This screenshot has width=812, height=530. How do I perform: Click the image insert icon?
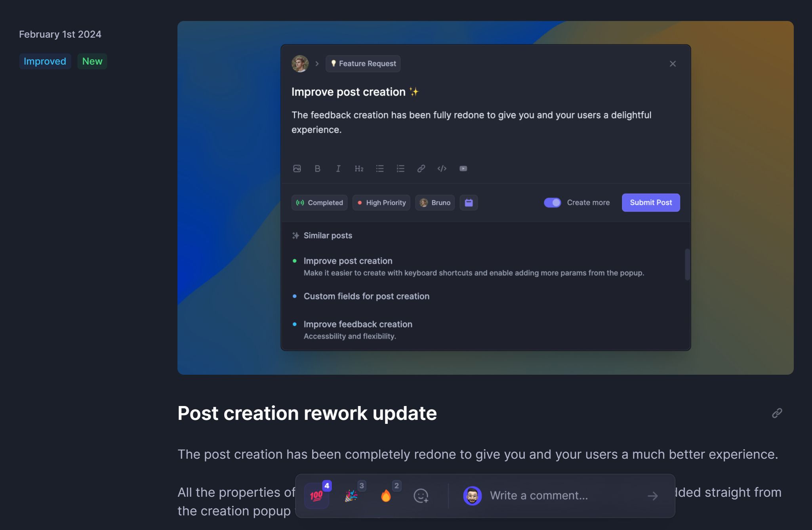(x=297, y=168)
